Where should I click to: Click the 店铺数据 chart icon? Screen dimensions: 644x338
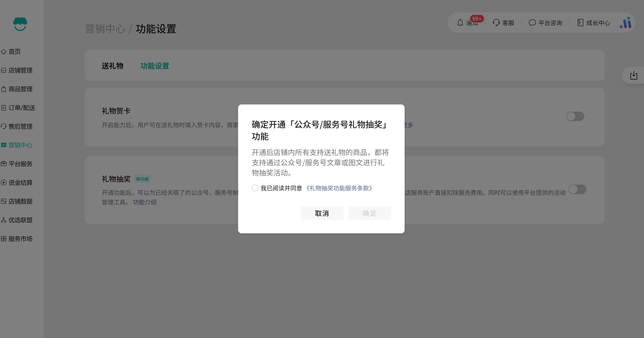(x=3, y=202)
